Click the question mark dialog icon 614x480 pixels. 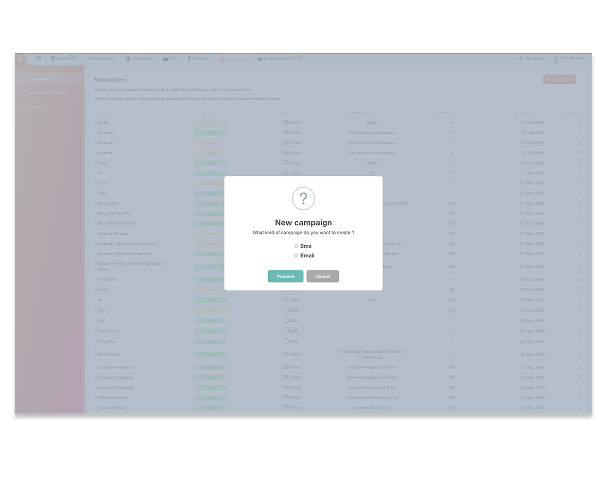tap(303, 198)
